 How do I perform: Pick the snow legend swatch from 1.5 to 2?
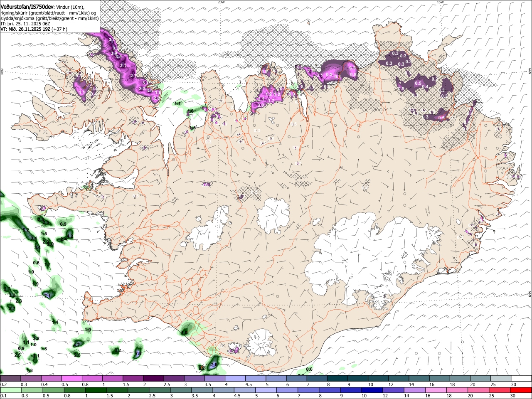(x=133, y=379)
